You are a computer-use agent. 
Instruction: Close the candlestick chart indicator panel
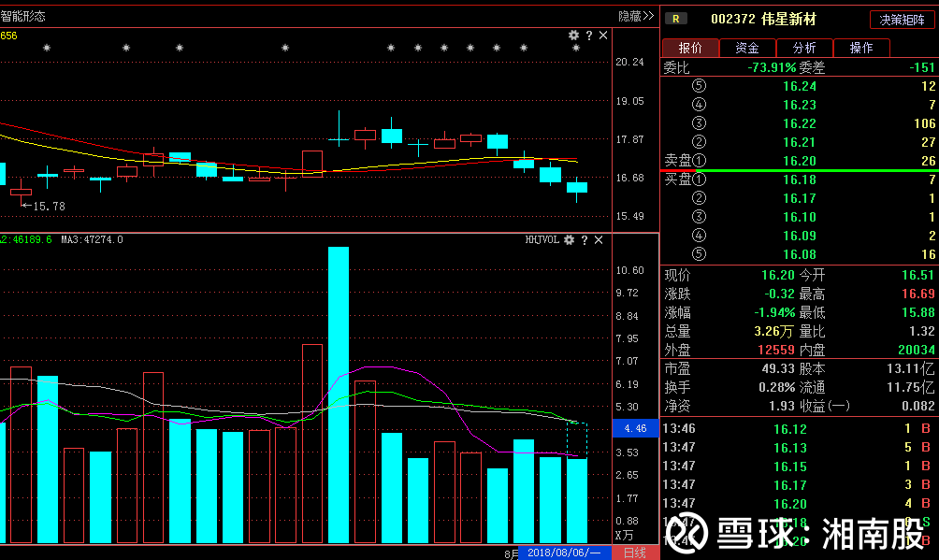click(x=603, y=36)
